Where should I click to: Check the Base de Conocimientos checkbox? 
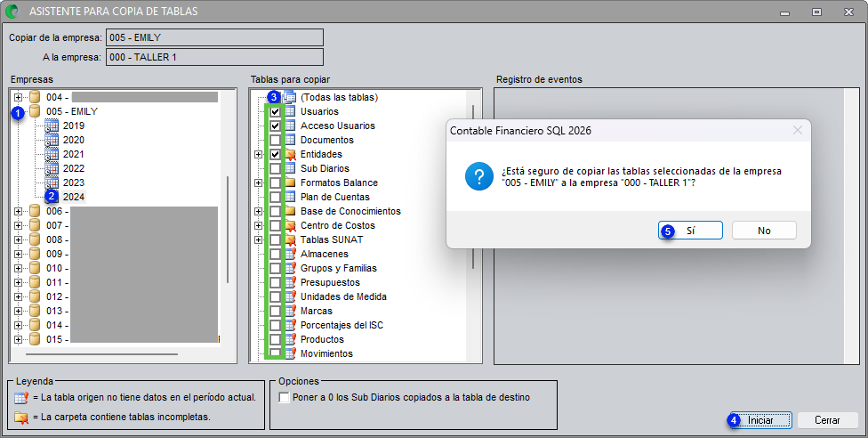(275, 211)
